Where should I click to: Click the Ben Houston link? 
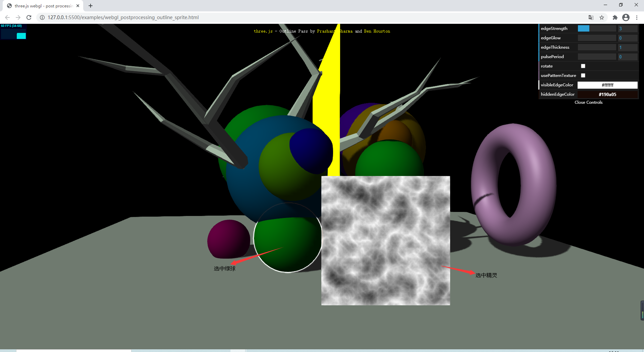click(x=377, y=31)
